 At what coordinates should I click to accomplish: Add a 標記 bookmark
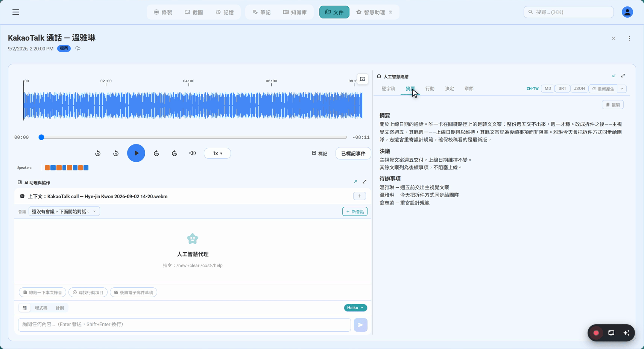click(319, 153)
